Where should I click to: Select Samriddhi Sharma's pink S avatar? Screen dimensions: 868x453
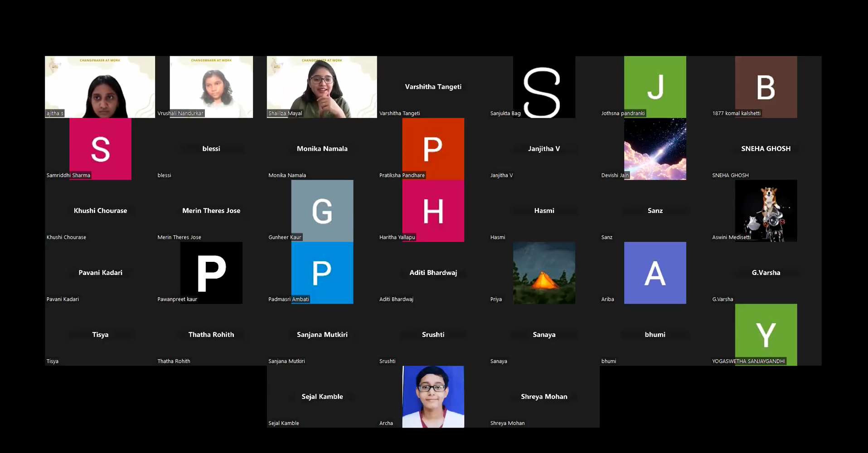point(100,149)
